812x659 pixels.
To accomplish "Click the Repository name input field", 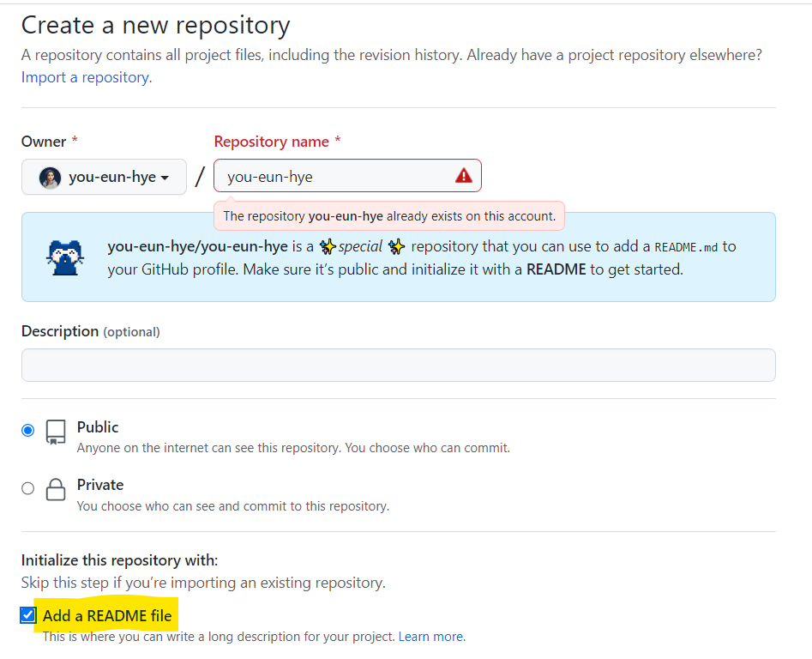I will [347, 176].
